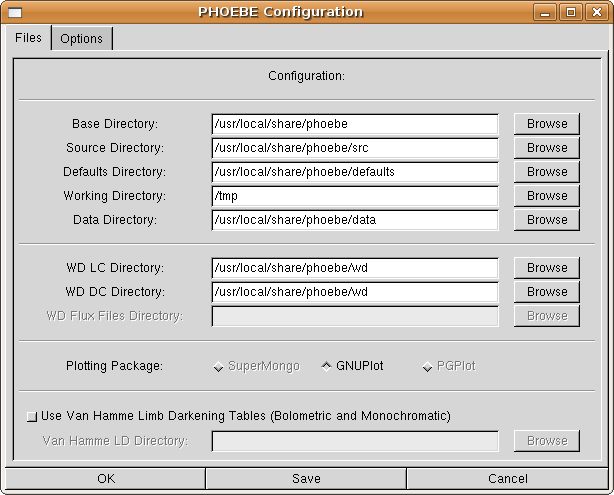
Task: Maximize the PHOEBE Configuration window
Action: click(571, 13)
